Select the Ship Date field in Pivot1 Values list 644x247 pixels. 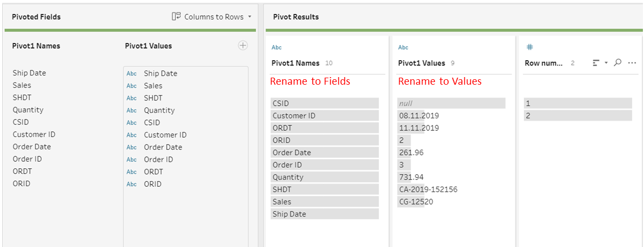point(186,73)
